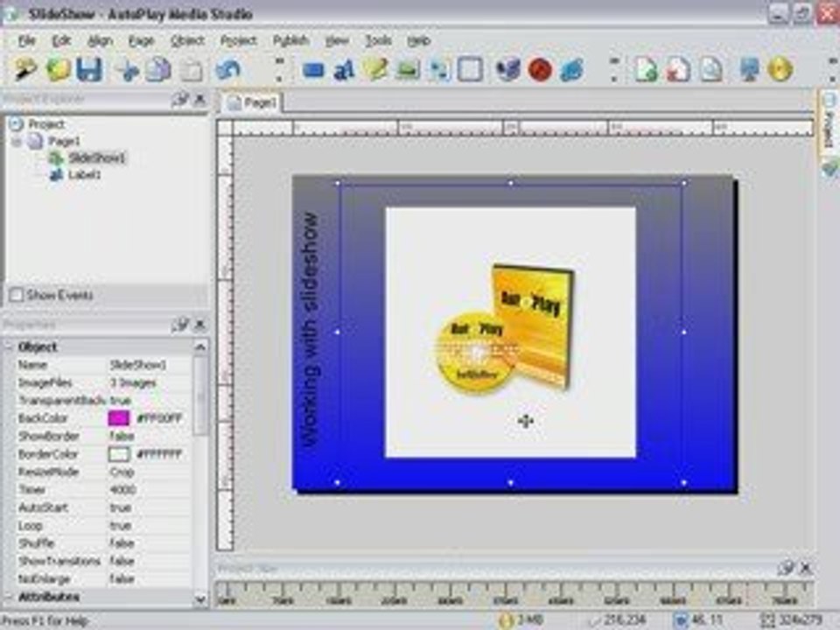Click the Cut scissors icon
The width and height of the screenshot is (840, 630).
pyautogui.click(x=128, y=70)
